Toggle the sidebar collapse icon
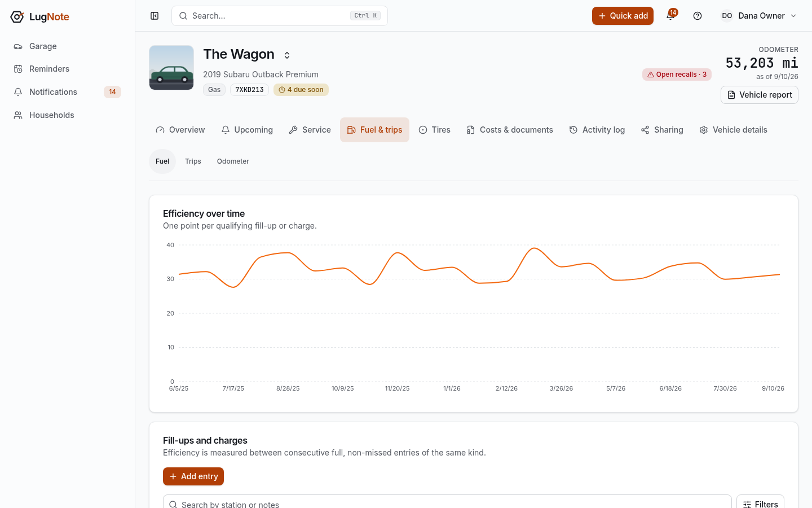The image size is (812, 508). [155, 16]
